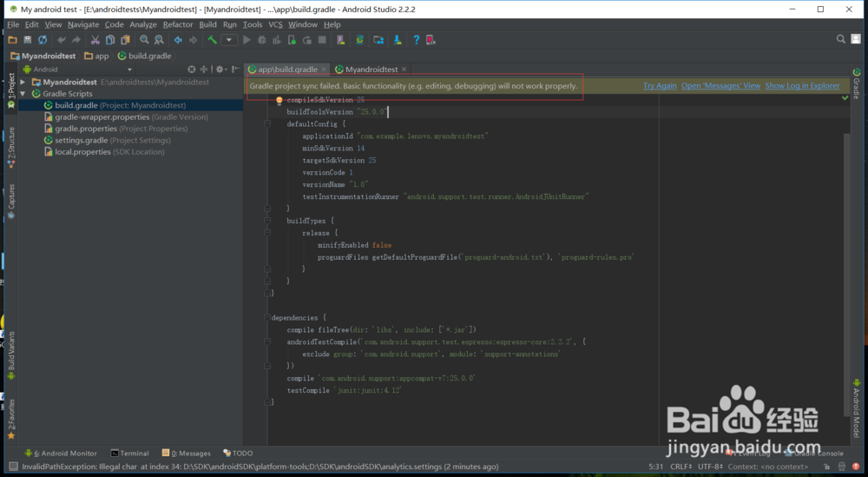868x477 pixels.
Task: Click the Try Again link
Action: point(660,86)
